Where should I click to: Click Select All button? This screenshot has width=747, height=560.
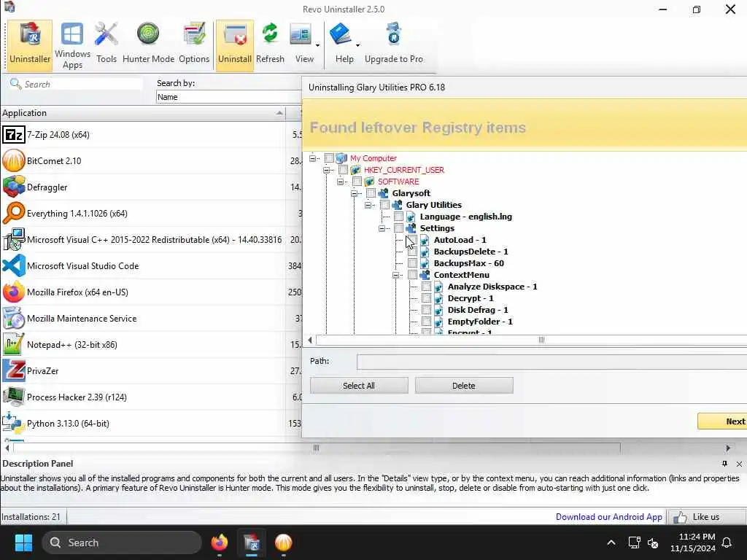click(x=359, y=385)
